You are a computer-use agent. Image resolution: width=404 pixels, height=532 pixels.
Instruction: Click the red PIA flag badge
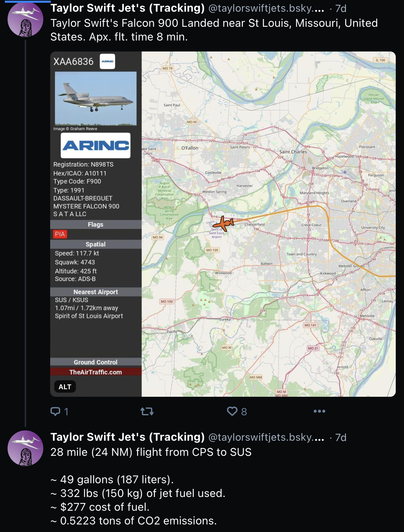point(59,234)
